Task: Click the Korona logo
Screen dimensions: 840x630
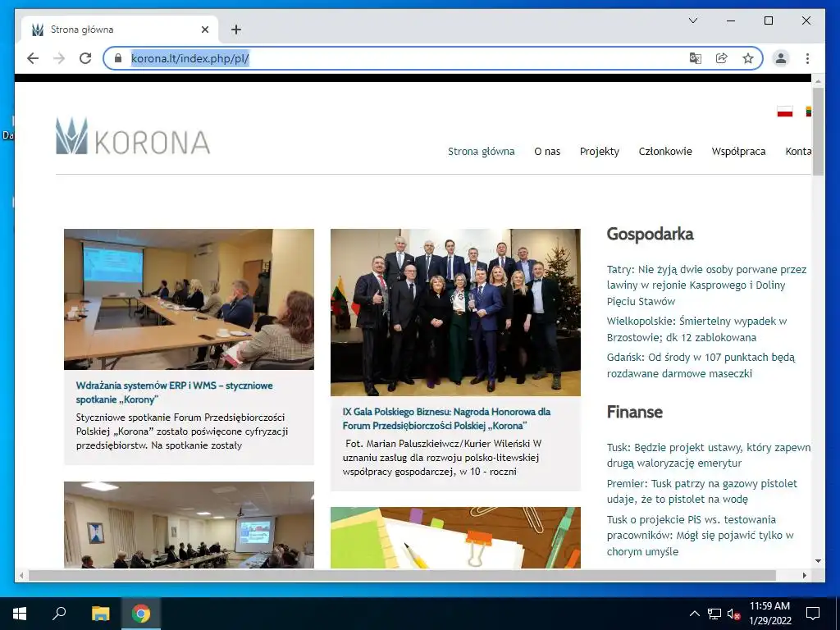Action: click(x=133, y=137)
